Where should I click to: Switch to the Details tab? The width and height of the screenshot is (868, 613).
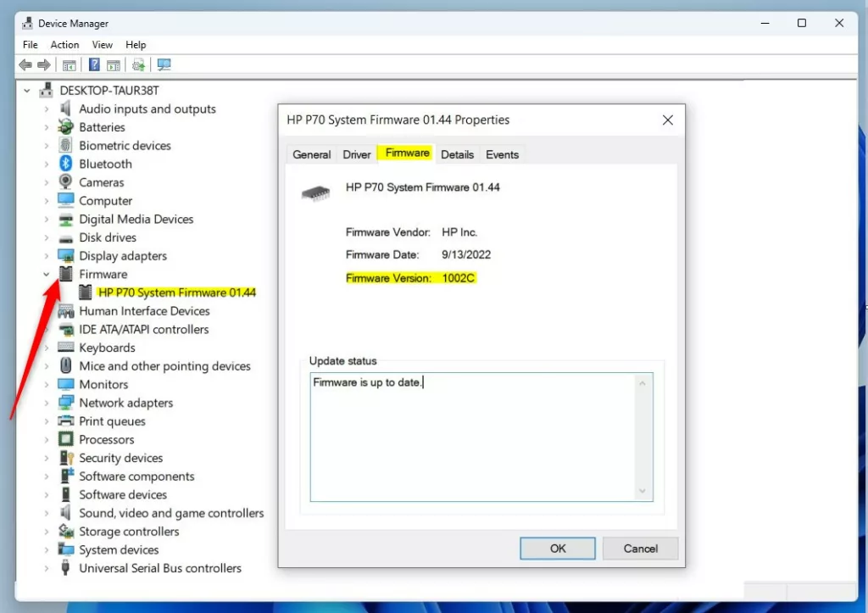[457, 154]
